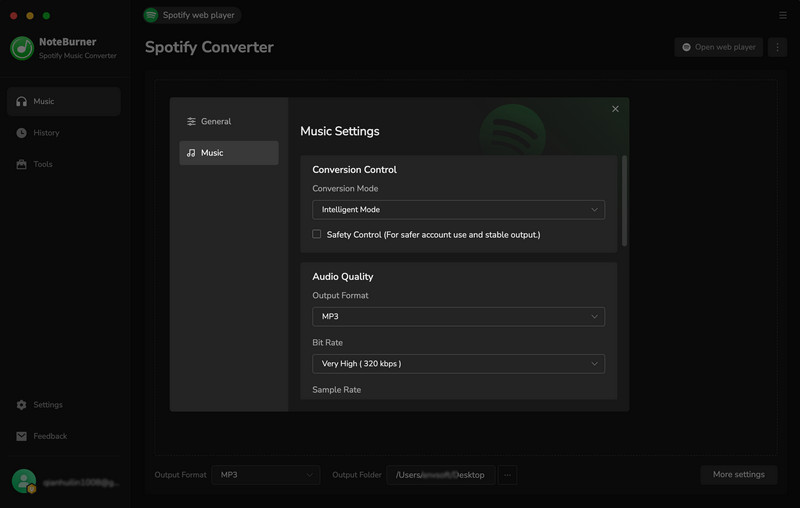Open the Tools section
This screenshot has height=508, width=800.
[x=64, y=164]
